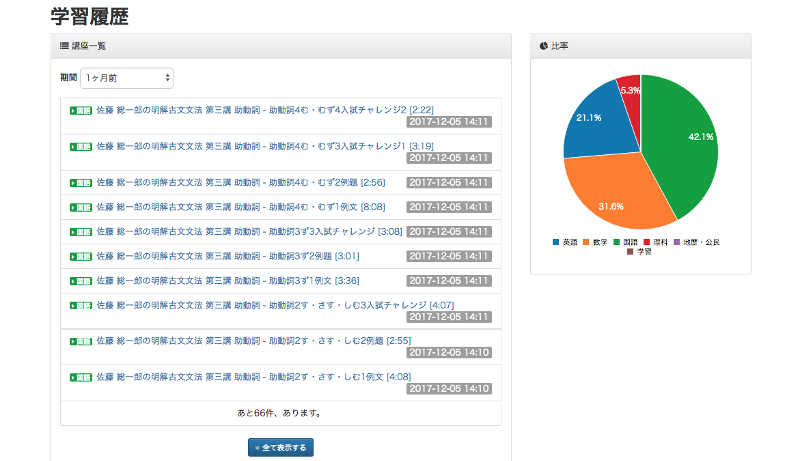Toggle 数学 legend swatch in pie chart
Screen dimensions: 800x461
coord(586,242)
